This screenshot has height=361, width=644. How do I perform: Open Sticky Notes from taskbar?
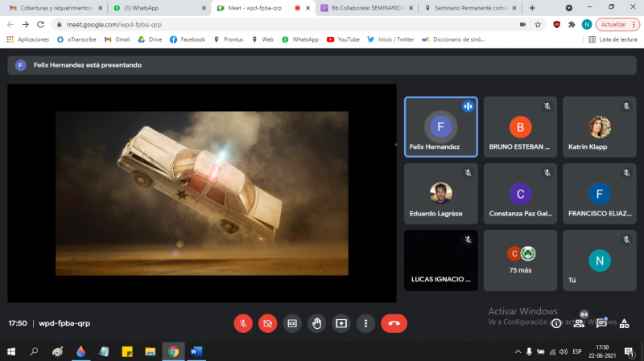[x=127, y=351]
